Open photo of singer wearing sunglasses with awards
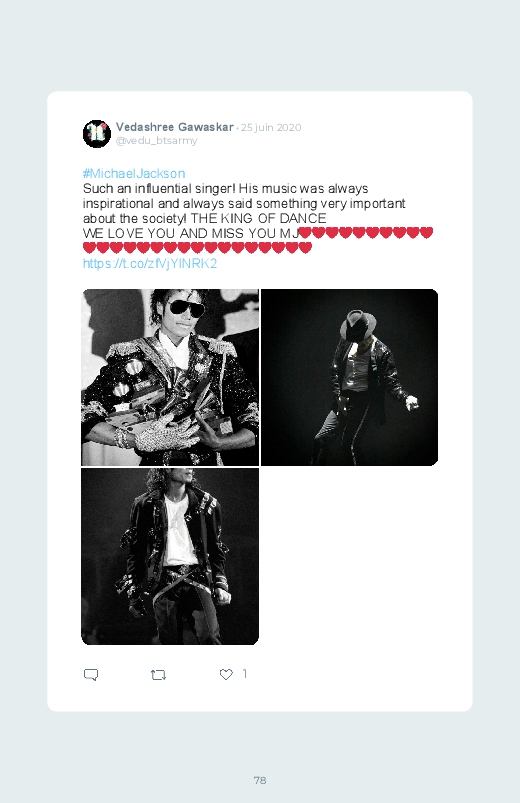520x803 pixels. (x=170, y=377)
